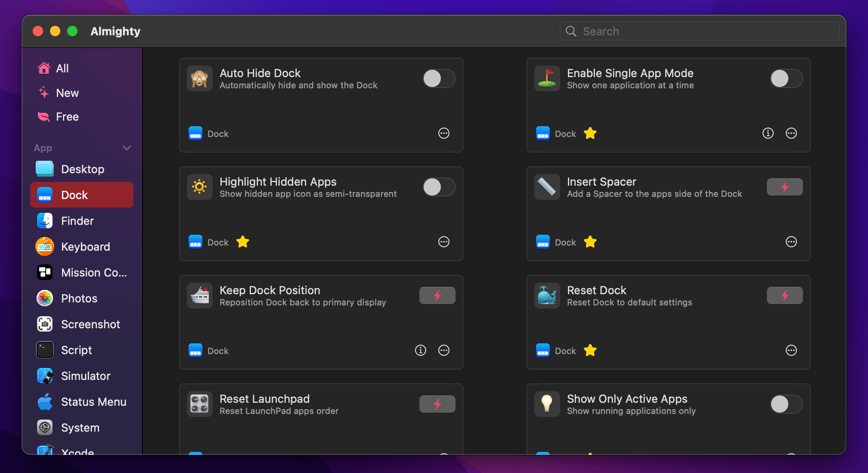Run the Reset Launchpad lightning action
The width and height of the screenshot is (868, 473).
click(x=437, y=404)
